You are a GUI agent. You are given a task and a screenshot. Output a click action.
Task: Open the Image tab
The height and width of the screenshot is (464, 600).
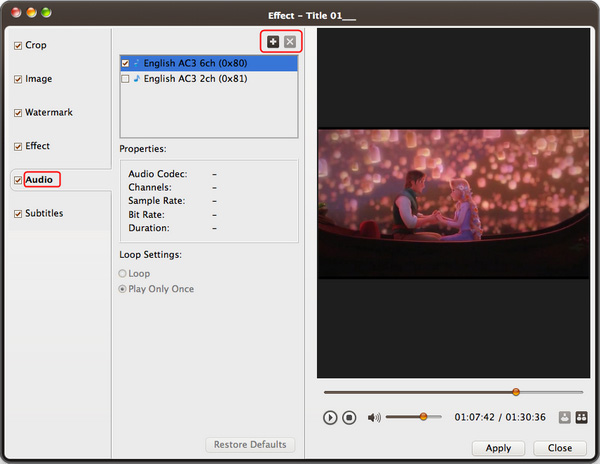coord(39,79)
